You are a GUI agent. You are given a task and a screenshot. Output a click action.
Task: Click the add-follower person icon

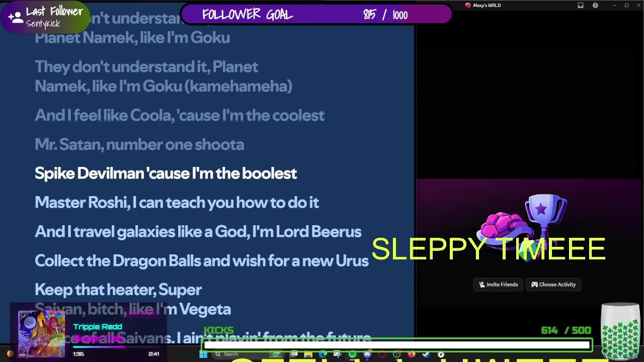[16, 18]
